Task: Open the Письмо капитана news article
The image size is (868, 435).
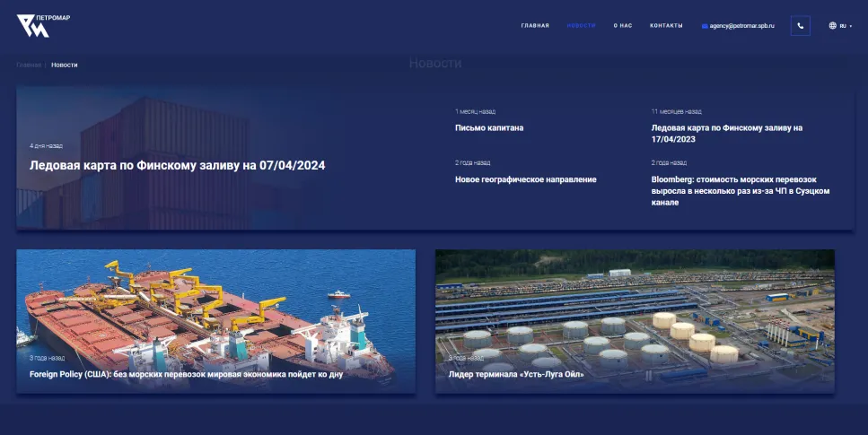Action: [x=489, y=128]
